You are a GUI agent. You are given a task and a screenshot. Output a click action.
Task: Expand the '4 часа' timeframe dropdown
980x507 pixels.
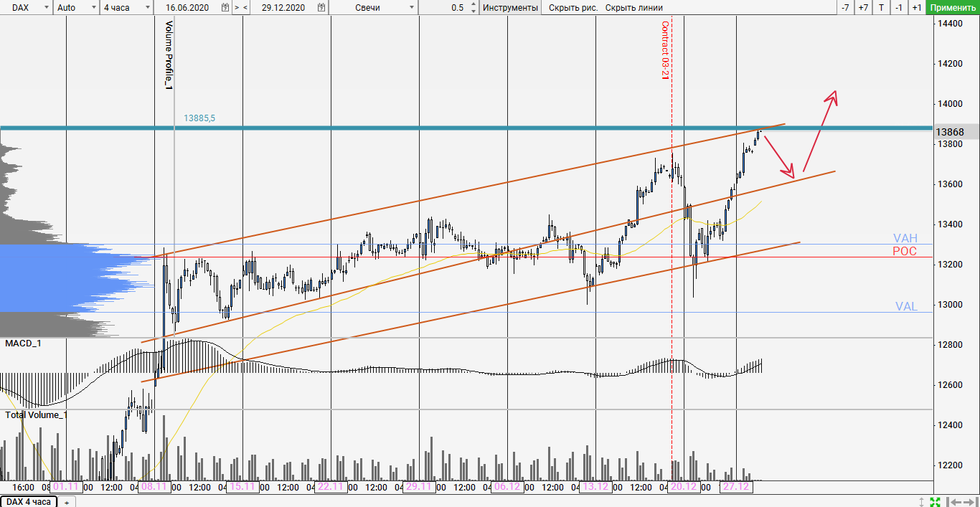[x=126, y=8]
